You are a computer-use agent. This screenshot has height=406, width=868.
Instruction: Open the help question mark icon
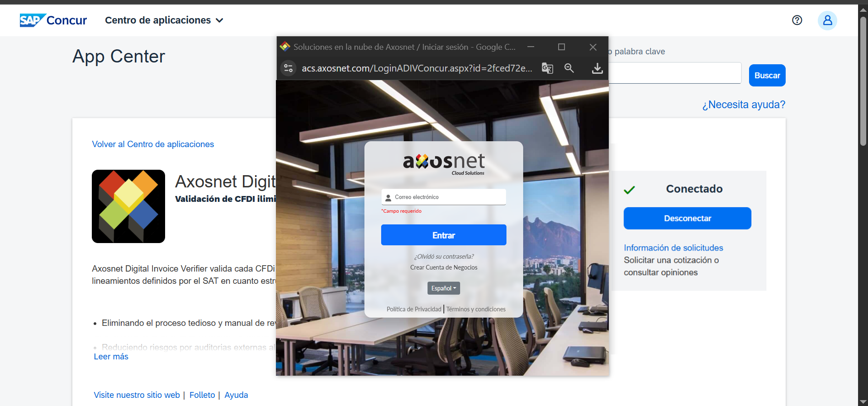(797, 20)
